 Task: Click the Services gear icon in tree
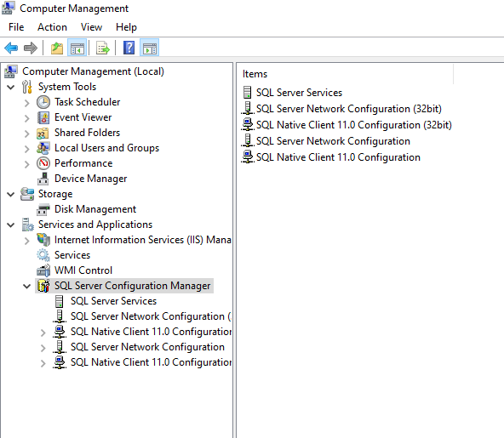click(43, 255)
